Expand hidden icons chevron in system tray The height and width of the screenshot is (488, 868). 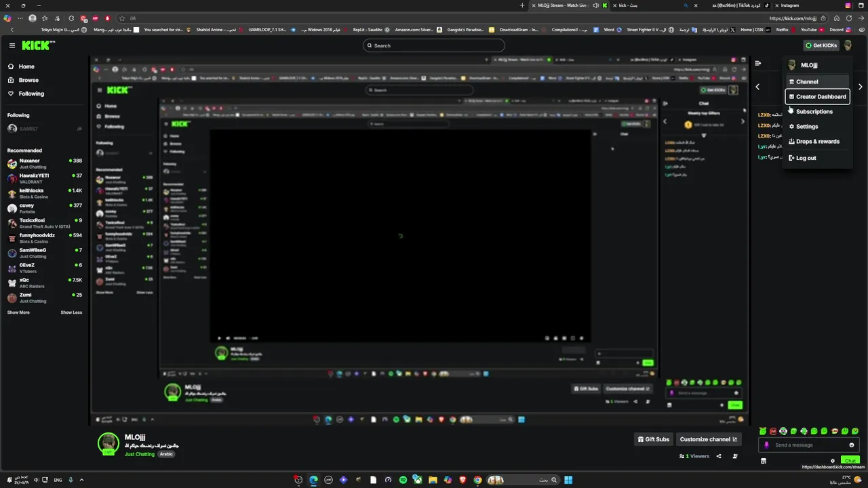coord(81,480)
